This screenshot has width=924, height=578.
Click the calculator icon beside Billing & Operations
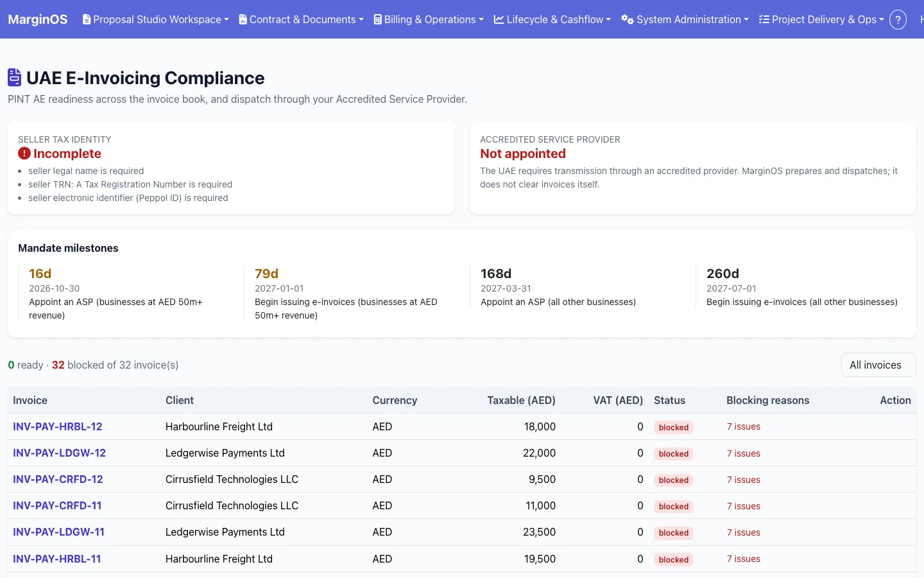point(378,19)
